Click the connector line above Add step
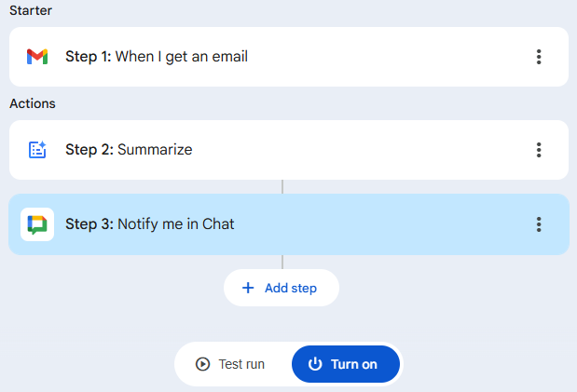The width and height of the screenshot is (577, 392). [282, 262]
